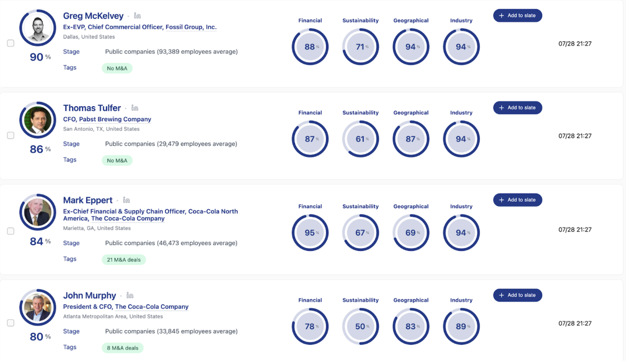Open the Fossil Group, Inc. company link

[191, 27]
